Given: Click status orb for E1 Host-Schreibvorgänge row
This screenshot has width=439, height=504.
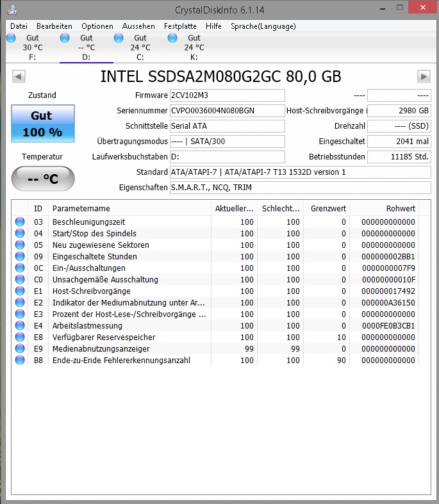Looking at the screenshot, I should tap(20, 291).
